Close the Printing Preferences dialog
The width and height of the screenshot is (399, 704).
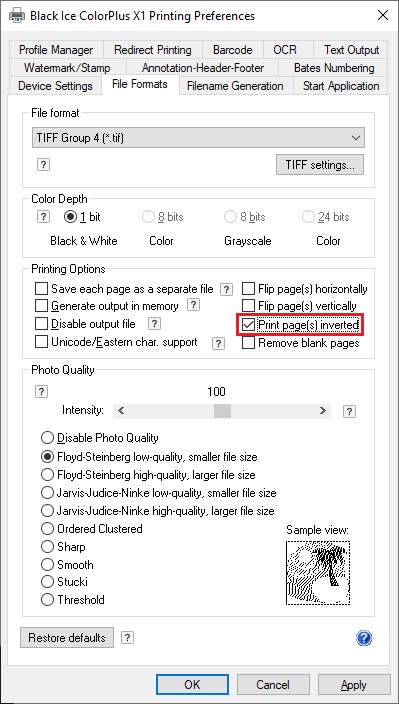pyautogui.click(x=383, y=15)
